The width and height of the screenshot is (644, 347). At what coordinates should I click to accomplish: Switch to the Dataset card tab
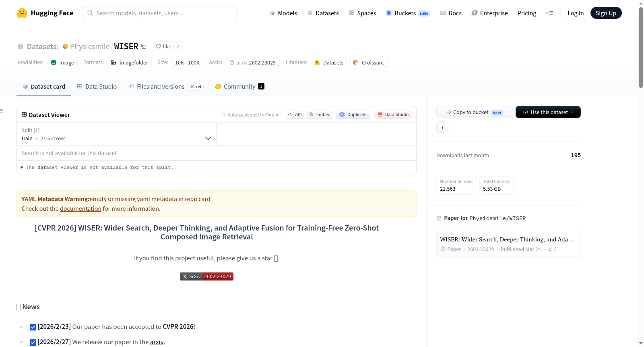click(44, 87)
